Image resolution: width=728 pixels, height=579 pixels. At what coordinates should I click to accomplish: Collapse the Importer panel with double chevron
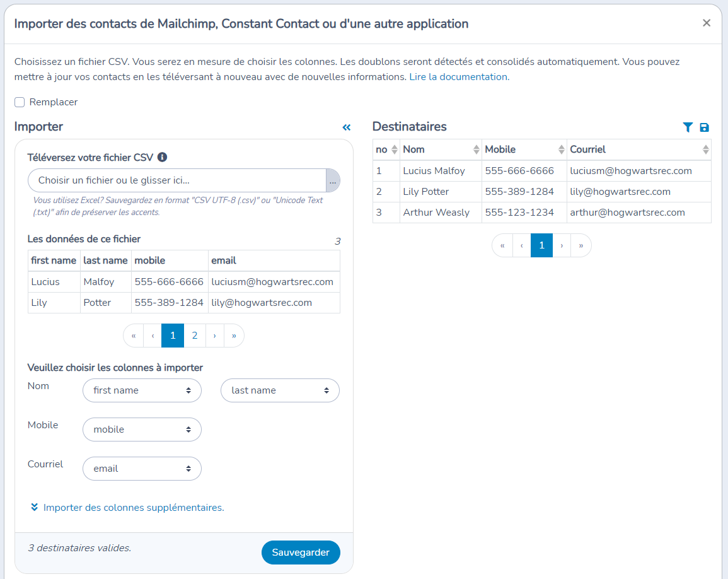click(347, 127)
